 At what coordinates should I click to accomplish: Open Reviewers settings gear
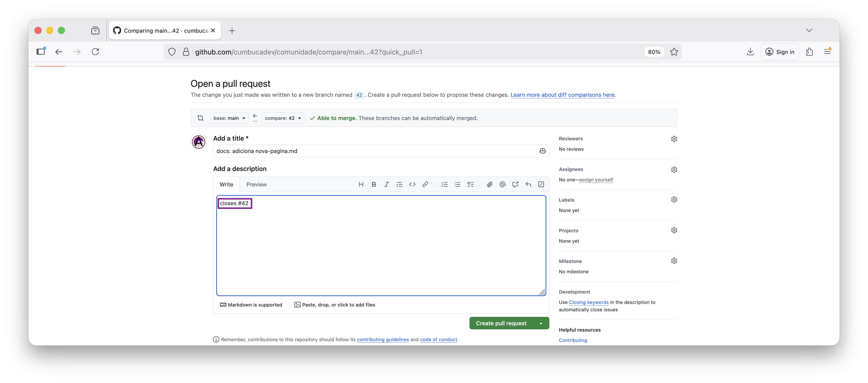point(674,139)
